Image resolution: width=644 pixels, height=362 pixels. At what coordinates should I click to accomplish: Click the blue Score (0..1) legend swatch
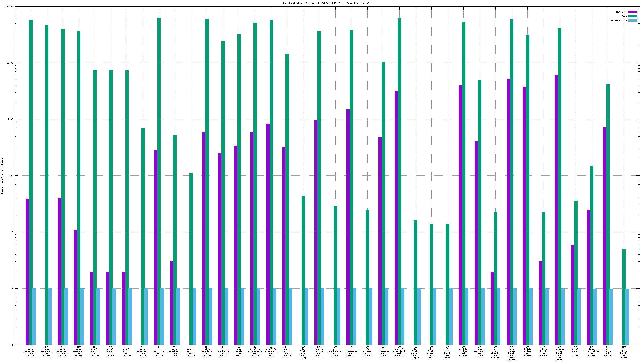[x=633, y=20]
